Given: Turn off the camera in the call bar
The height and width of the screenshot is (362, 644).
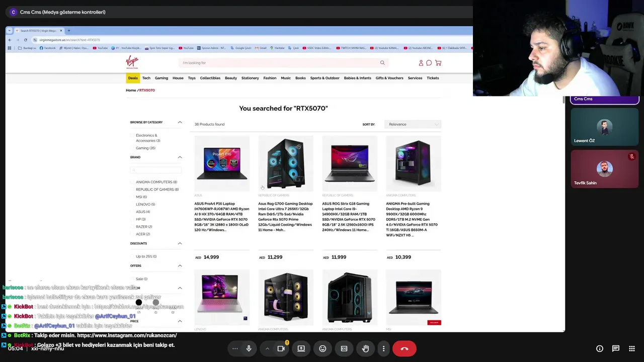Looking at the screenshot, I should pos(281,348).
